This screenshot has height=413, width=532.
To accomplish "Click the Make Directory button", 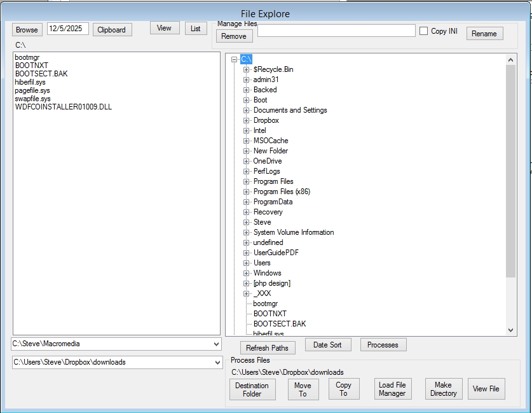I will coord(443,389).
